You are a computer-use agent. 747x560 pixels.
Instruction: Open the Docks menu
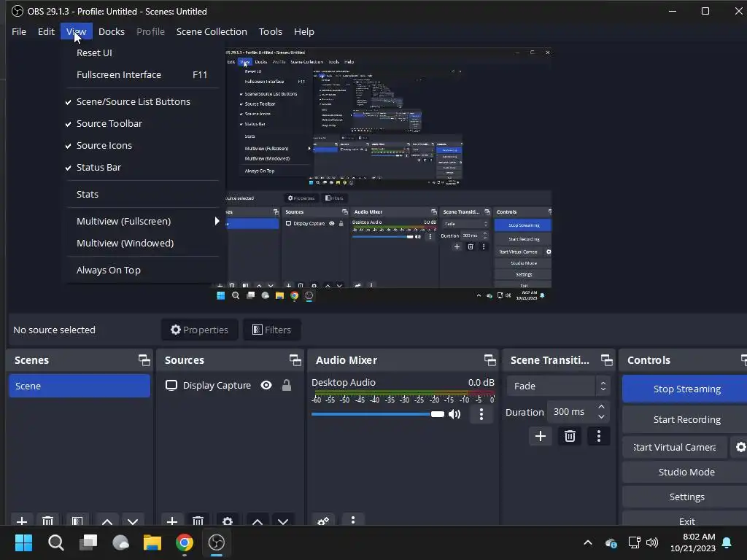pos(112,31)
